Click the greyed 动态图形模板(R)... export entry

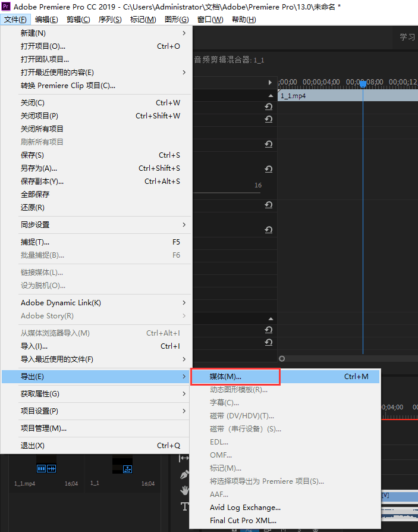[x=285, y=390]
